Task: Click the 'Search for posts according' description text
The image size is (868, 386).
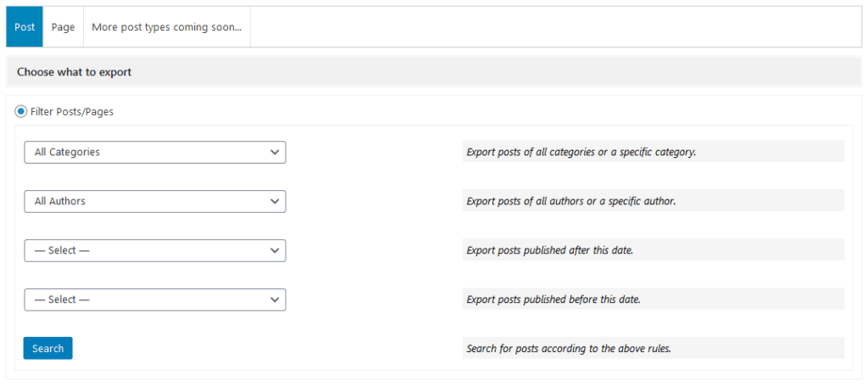Action: point(568,349)
